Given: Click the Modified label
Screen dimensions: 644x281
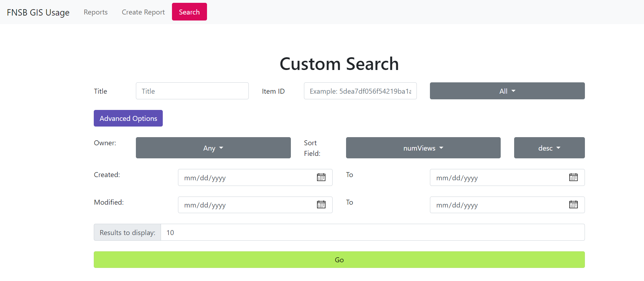Looking at the screenshot, I should [109, 202].
